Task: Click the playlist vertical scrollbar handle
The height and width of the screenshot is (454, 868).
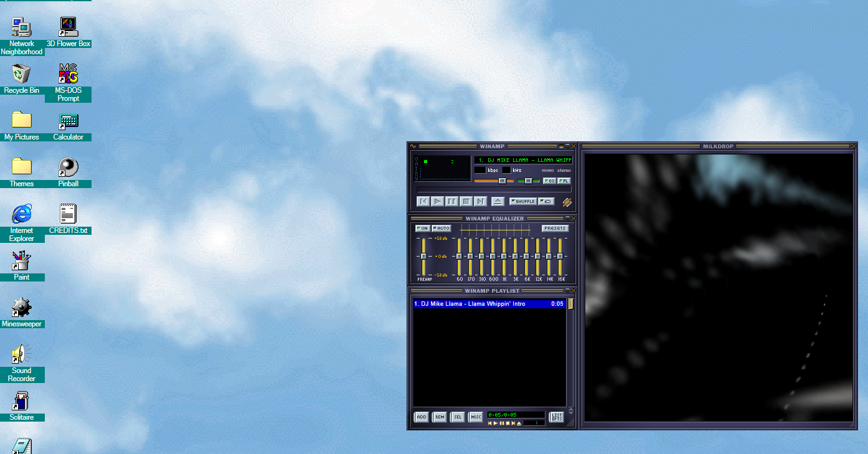Action: point(570,304)
